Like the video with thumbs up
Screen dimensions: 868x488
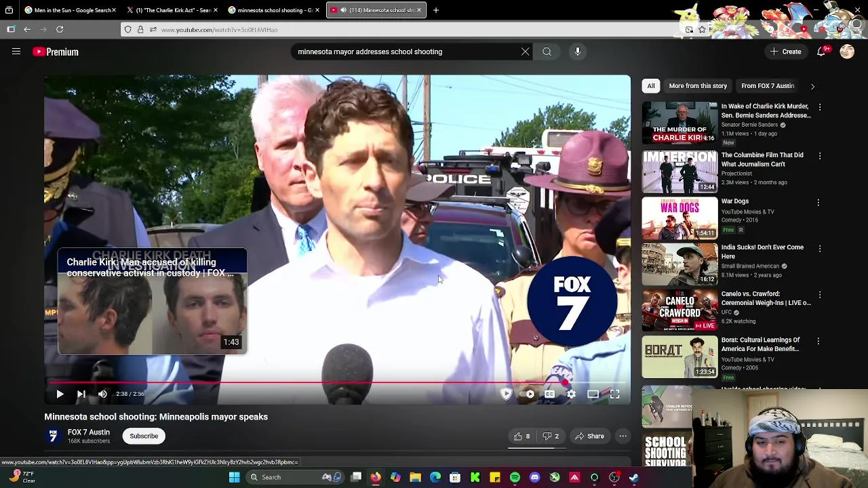[521, 436]
